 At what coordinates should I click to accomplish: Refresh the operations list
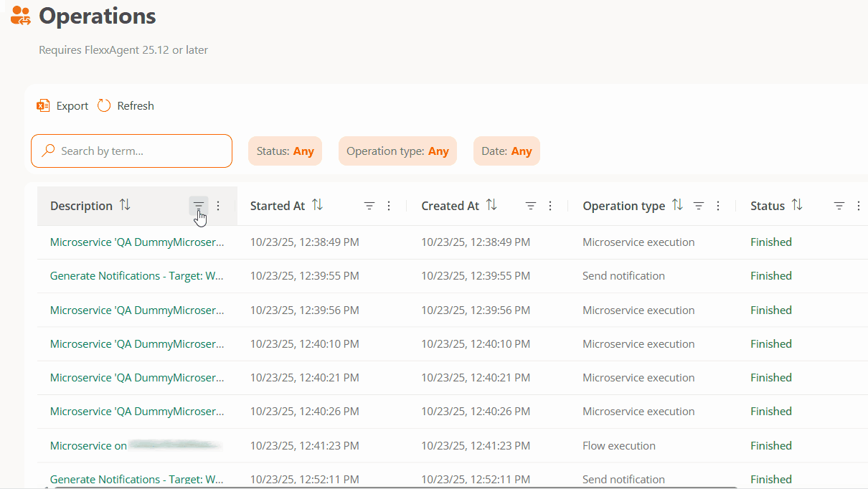[126, 106]
